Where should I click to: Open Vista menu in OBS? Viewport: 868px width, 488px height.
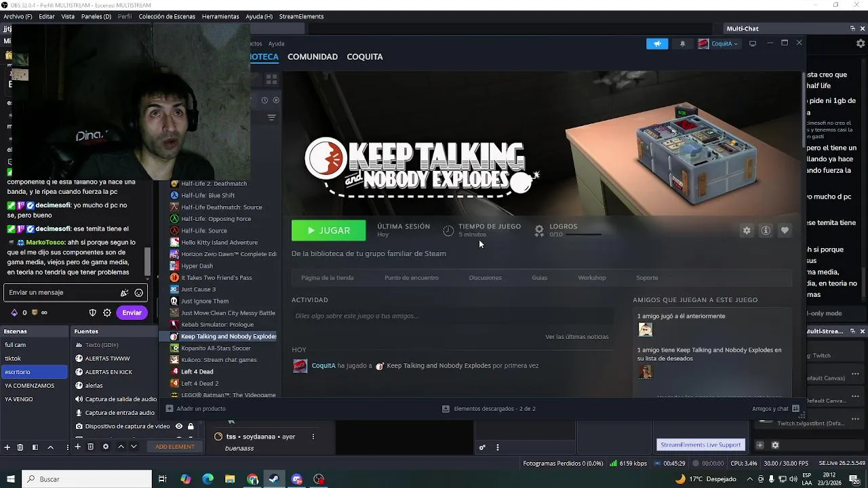pyautogui.click(x=68, y=16)
